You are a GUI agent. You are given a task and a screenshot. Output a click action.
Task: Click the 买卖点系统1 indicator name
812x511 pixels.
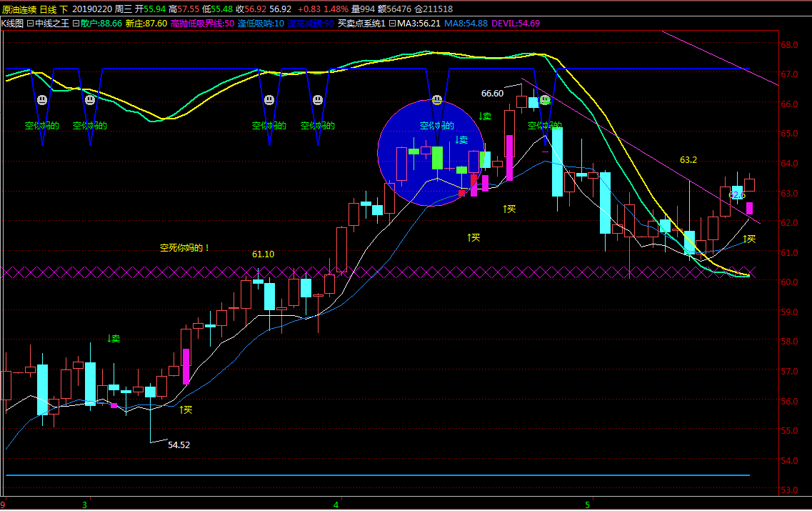pyautogui.click(x=361, y=23)
